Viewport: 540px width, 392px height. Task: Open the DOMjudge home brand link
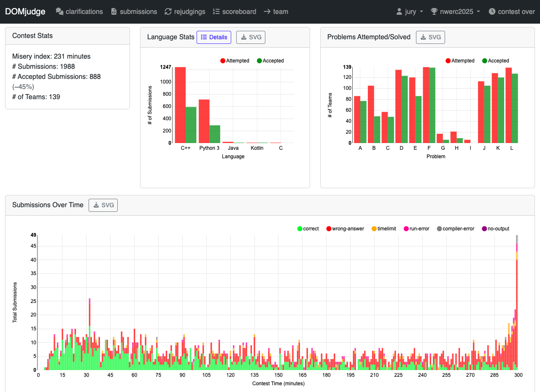25,12
